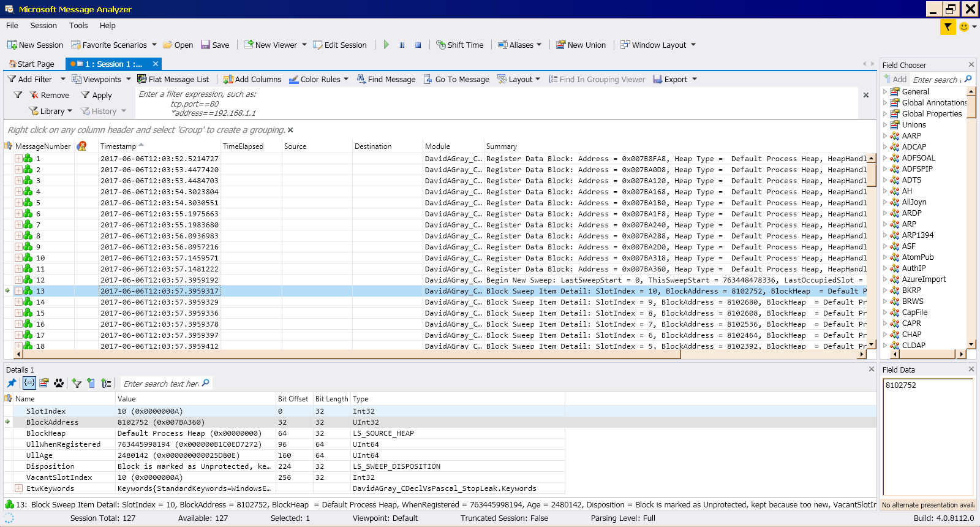The height and width of the screenshot is (527, 980).
Task: Click the filter expression input box
Action: 496,103
